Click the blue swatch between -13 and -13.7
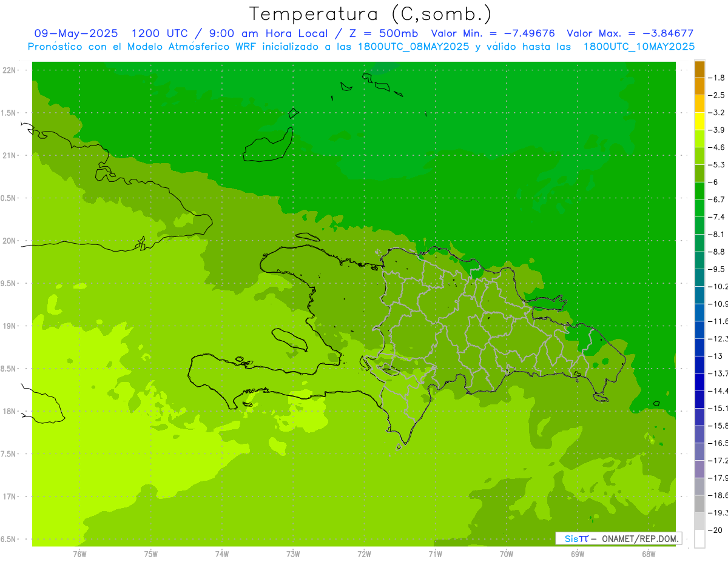This screenshot has height=562, width=728. point(699,364)
